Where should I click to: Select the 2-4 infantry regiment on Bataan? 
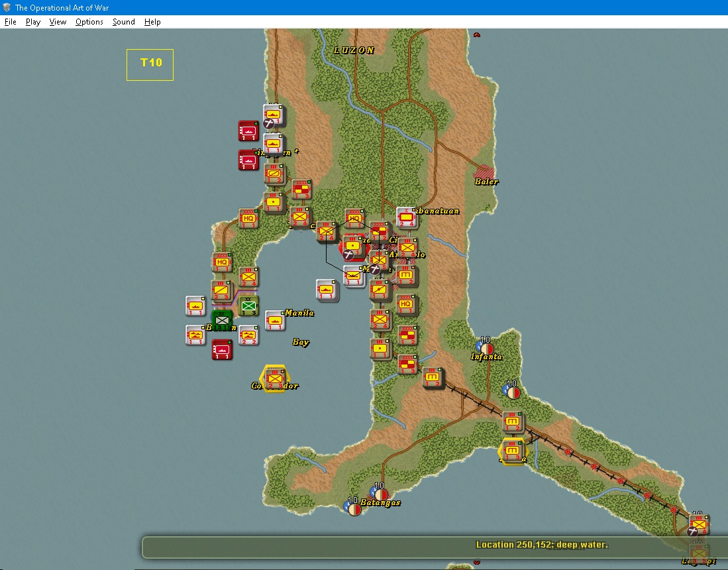(x=249, y=277)
